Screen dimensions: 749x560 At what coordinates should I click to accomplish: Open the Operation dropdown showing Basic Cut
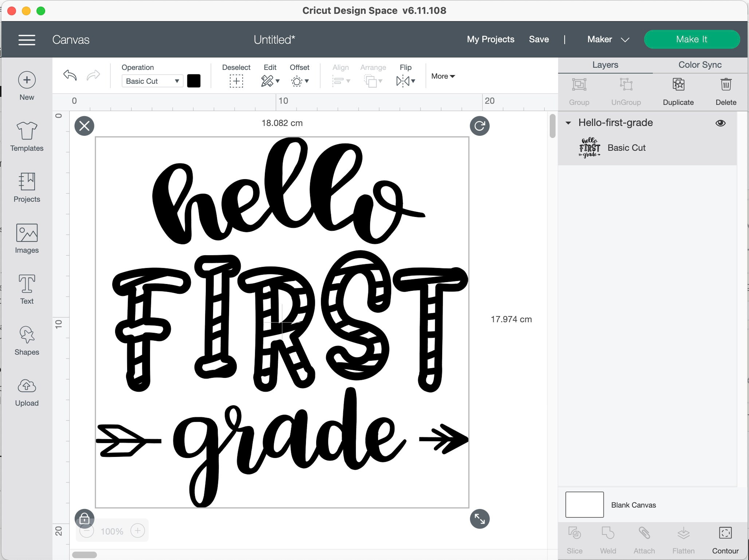[x=152, y=81]
